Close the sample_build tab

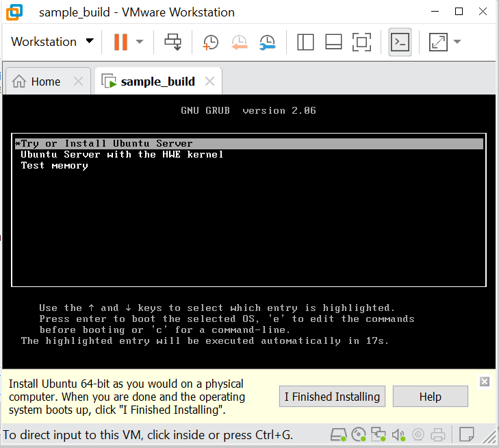tap(209, 82)
